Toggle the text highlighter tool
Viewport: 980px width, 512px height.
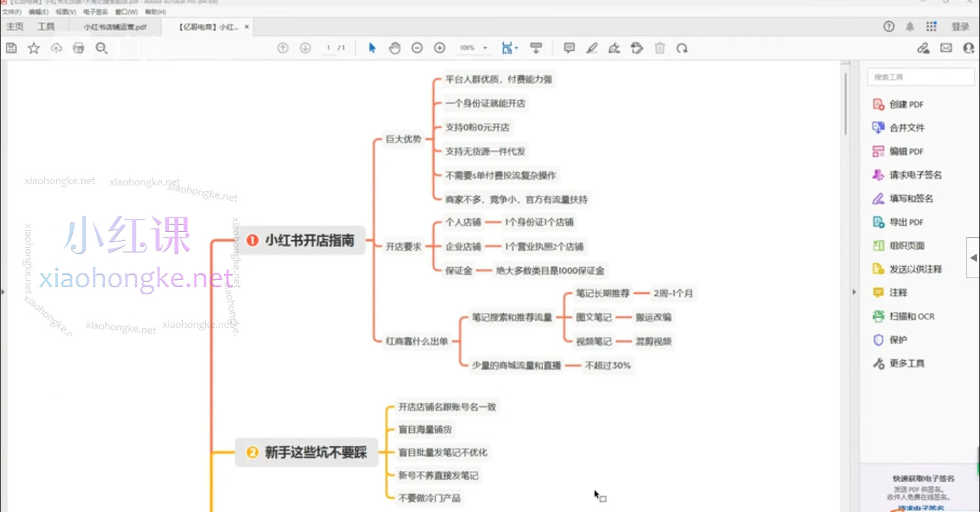pyautogui.click(x=591, y=48)
